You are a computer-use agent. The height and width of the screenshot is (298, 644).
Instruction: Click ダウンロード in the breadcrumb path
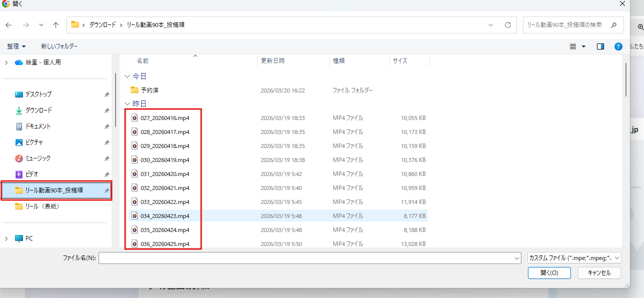[103, 24]
